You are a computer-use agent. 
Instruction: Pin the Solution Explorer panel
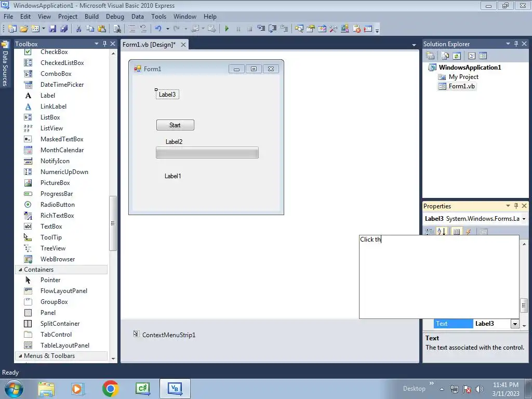pos(516,44)
